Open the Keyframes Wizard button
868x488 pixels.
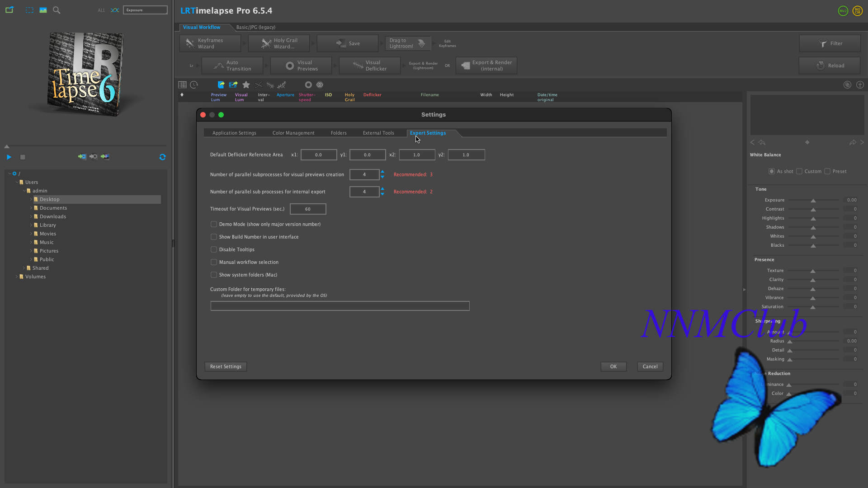[x=210, y=43]
